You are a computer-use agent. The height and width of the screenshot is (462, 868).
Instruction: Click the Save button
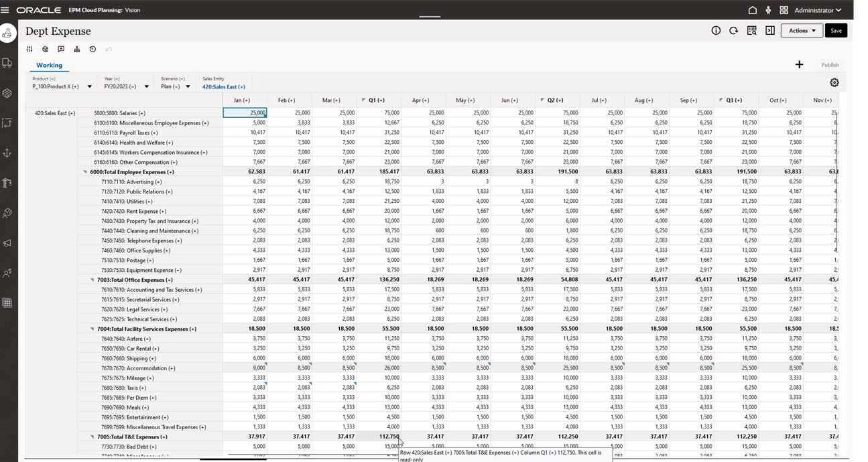coord(836,31)
